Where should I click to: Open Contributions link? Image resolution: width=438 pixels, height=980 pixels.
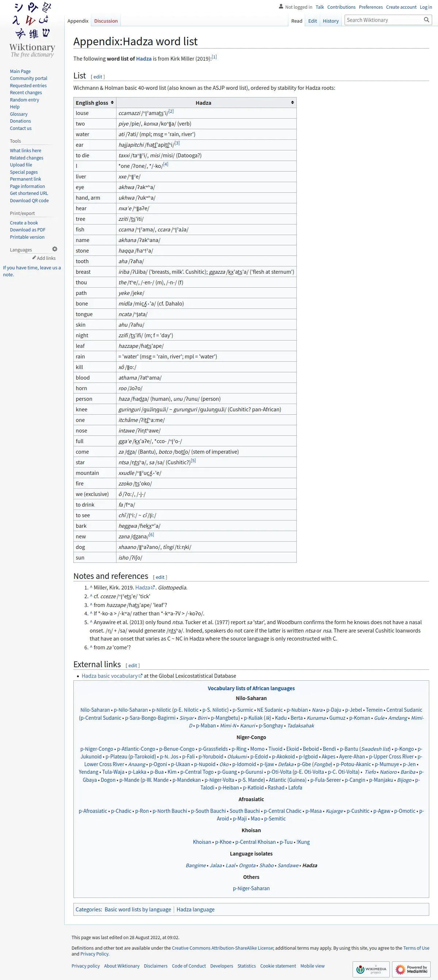(341, 7)
